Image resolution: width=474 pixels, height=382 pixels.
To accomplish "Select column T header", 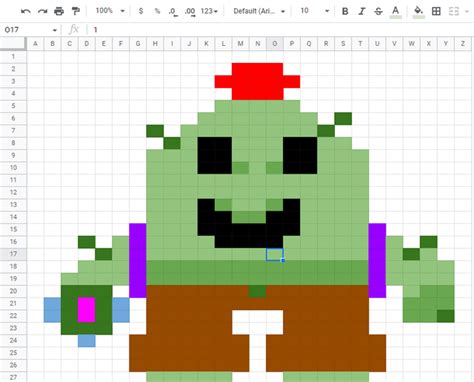I will point(360,44).
